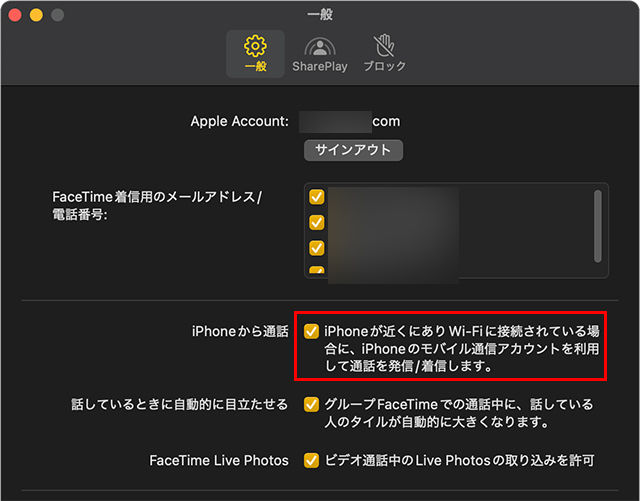The width and height of the screenshot is (640, 501).
Task: Toggle the FaceTime Live Photos checkbox
Action: 311,460
